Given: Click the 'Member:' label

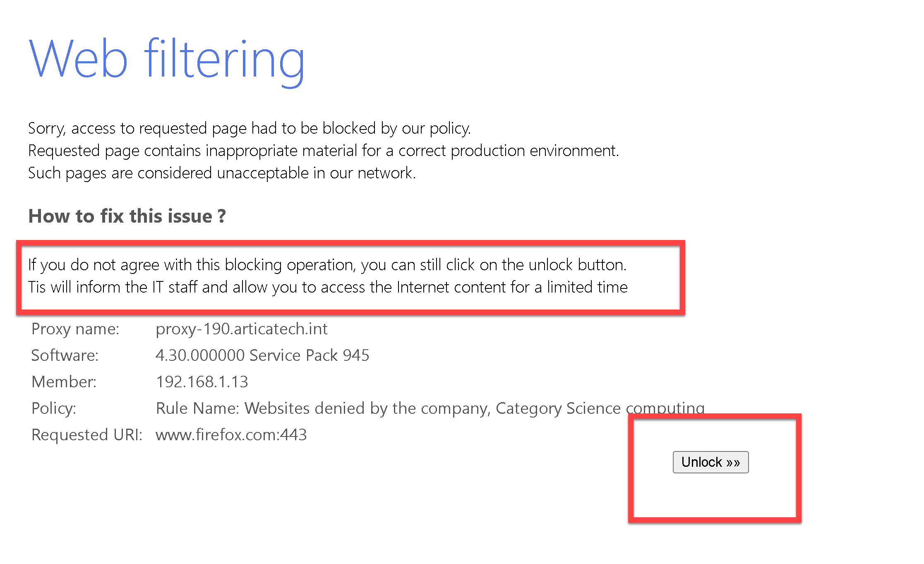Looking at the screenshot, I should [x=64, y=382].
